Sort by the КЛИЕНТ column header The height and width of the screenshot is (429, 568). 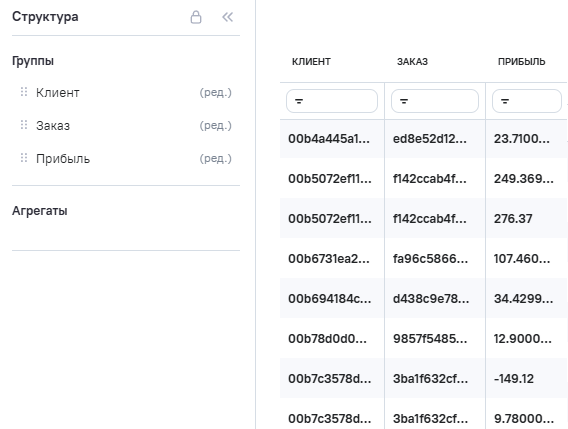(311, 62)
